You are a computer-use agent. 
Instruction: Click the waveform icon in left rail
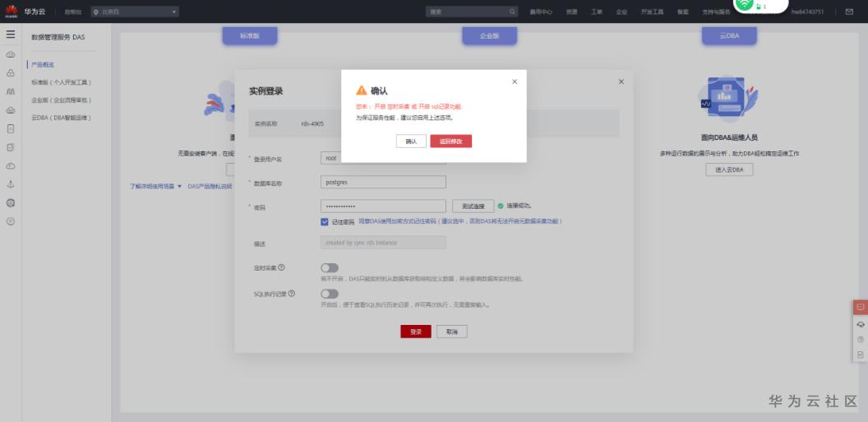click(11, 91)
